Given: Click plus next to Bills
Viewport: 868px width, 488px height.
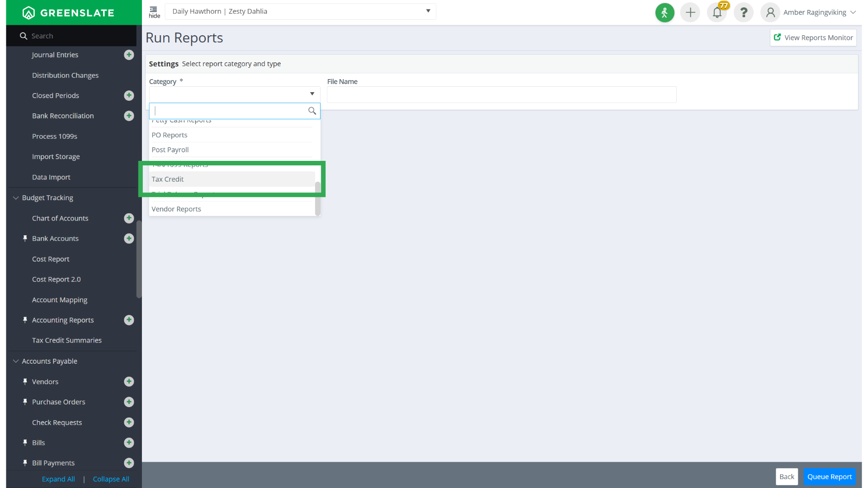Looking at the screenshot, I should [129, 443].
